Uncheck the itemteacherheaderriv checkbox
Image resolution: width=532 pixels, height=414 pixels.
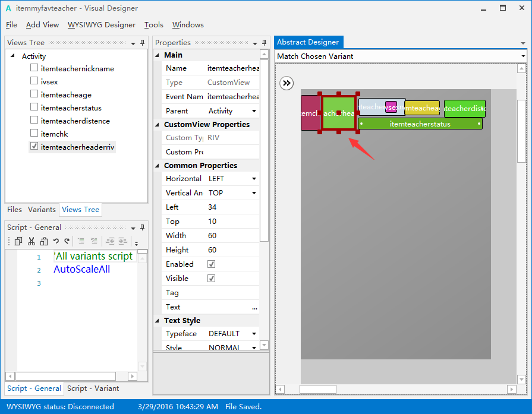[x=34, y=146]
